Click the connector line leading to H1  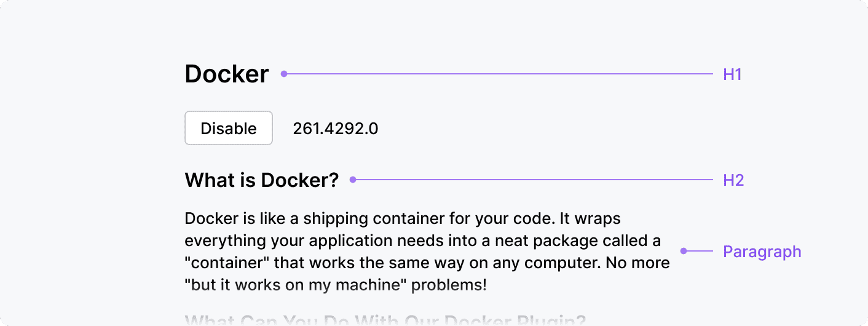(x=498, y=74)
